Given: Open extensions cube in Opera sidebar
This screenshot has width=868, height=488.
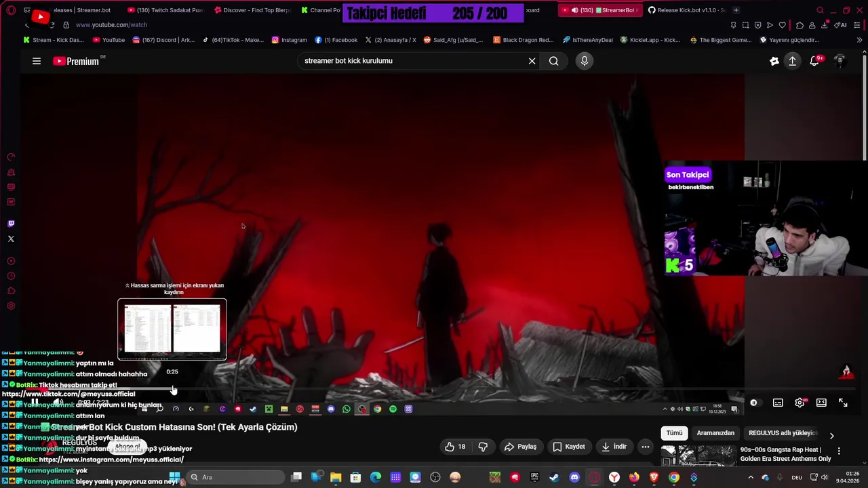Looking at the screenshot, I should click(11, 291).
